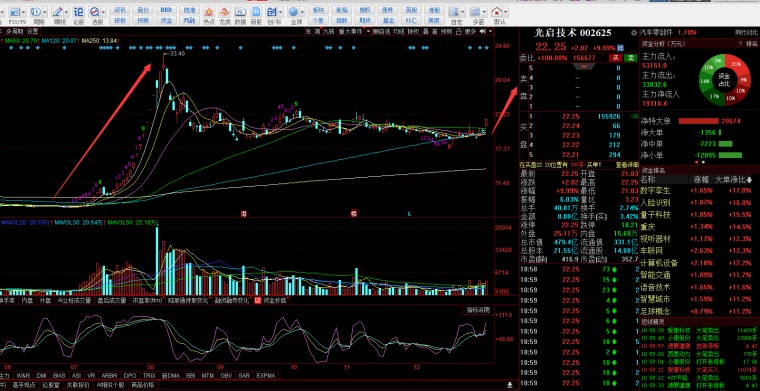Image resolution: width=760 pixels, height=391 pixels.
Task: Open the 龙虎 icon in toolbar
Action: tap(224, 12)
